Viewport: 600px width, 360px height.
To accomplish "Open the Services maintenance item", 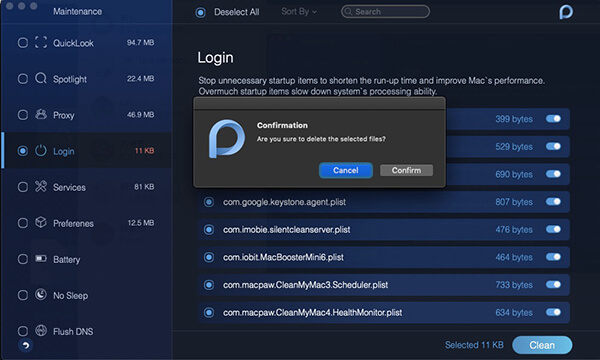I will [86, 187].
